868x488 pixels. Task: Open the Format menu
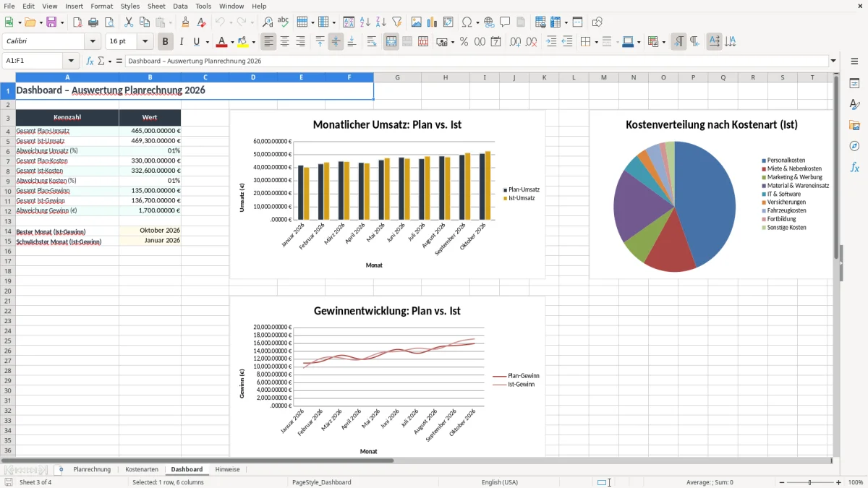coord(101,6)
